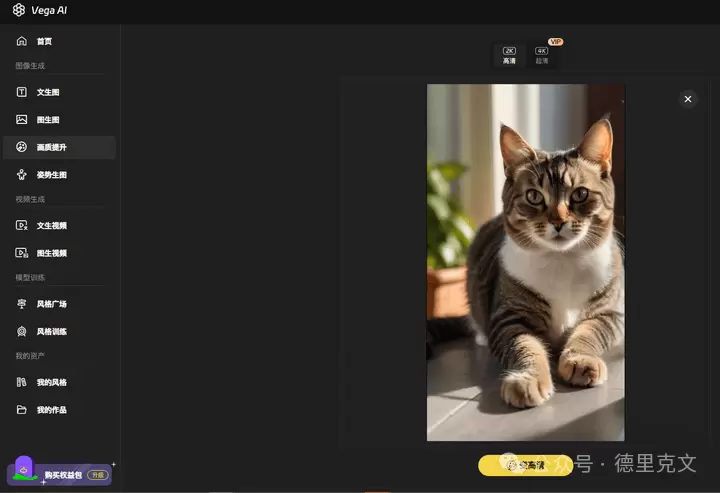This screenshot has width=720, height=493.
Task: Open the 首页 home icon
Action: click(22, 41)
